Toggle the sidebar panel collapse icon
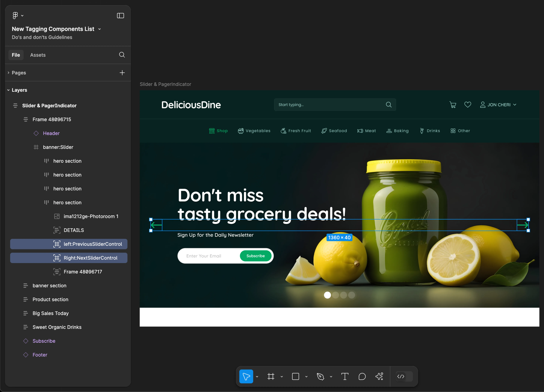This screenshot has width=544, height=392. pos(120,16)
